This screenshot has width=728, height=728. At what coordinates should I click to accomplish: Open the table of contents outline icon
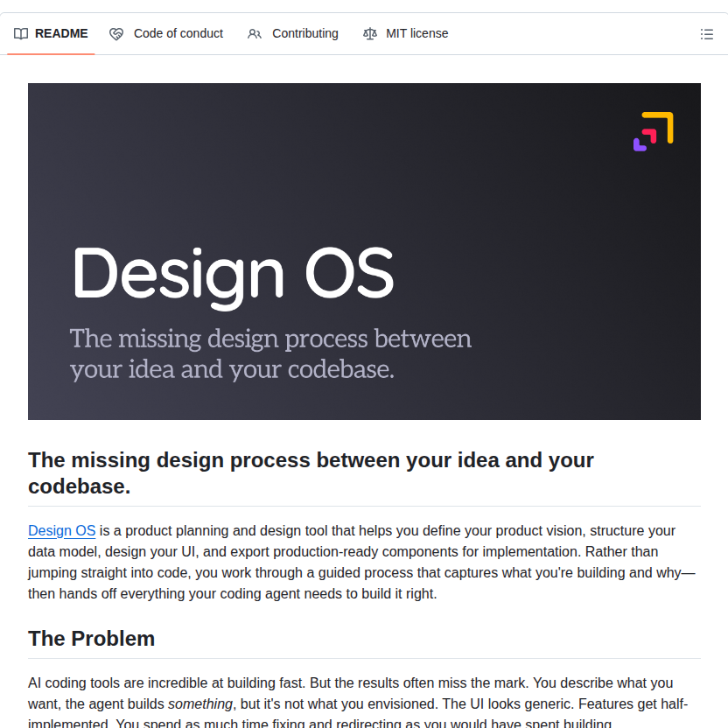(x=707, y=34)
